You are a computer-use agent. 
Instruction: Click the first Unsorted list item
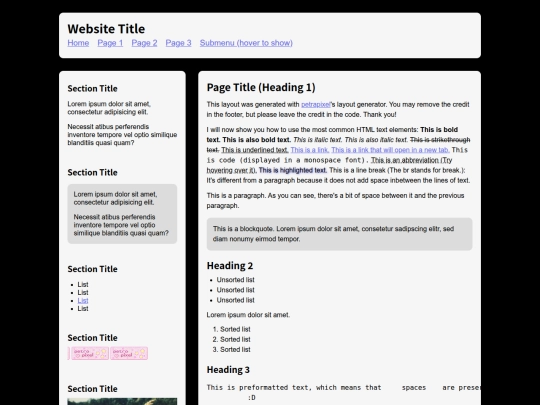[x=236, y=280]
